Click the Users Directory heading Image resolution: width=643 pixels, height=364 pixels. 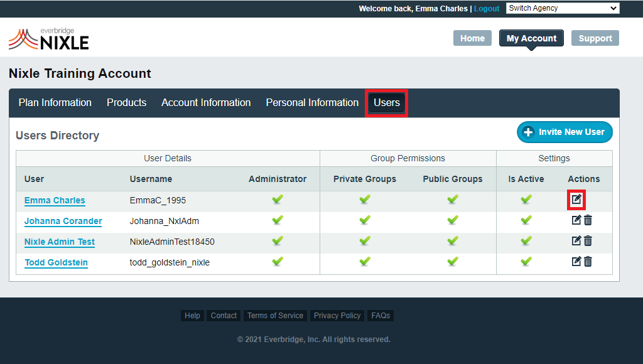click(57, 136)
